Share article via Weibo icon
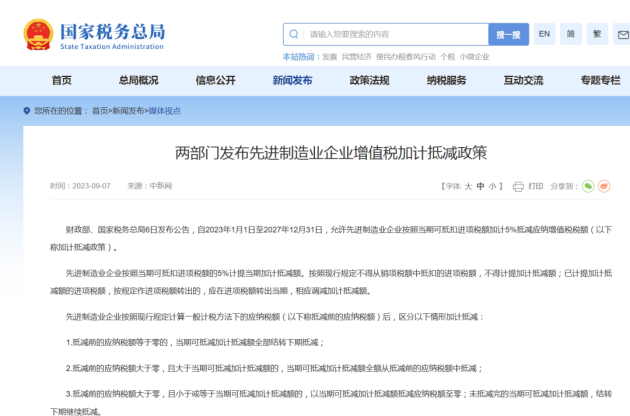The width and height of the screenshot is (630, 416). click(x=604, y=186)
